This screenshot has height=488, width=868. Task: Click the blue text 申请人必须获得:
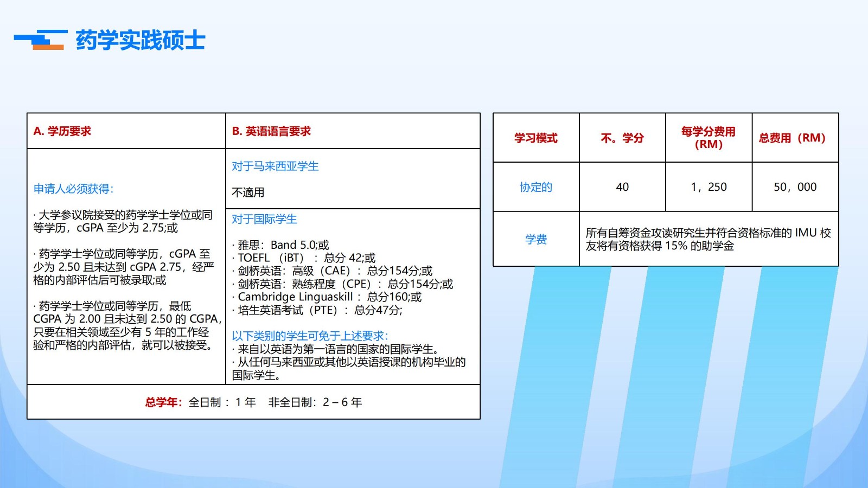pos(73,189)
